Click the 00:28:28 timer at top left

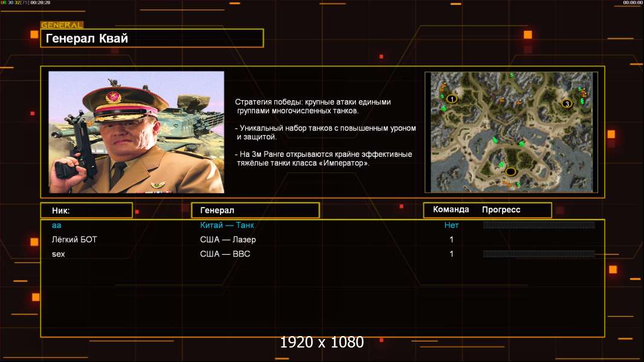point(40,2)
